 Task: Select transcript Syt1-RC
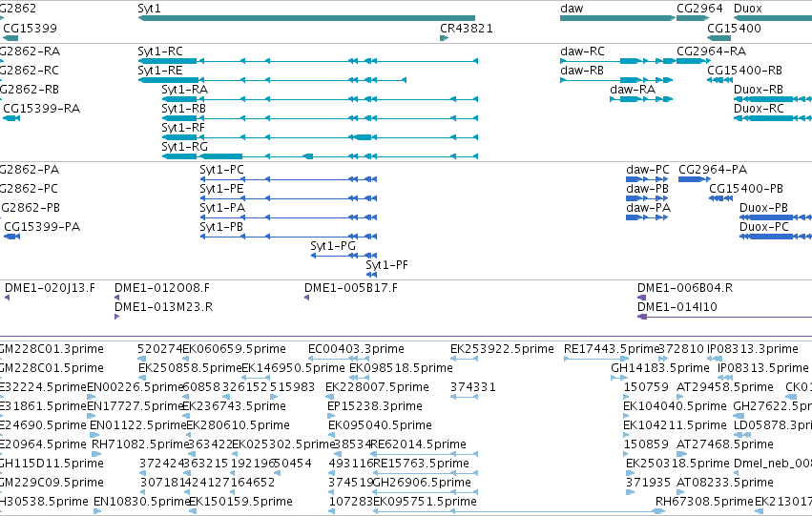click(307, 61)
